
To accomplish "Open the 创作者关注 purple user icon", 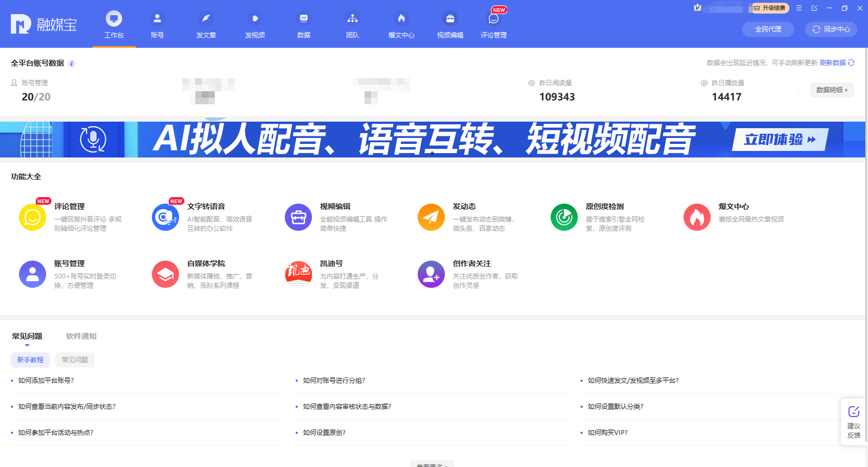I will 431,274.
